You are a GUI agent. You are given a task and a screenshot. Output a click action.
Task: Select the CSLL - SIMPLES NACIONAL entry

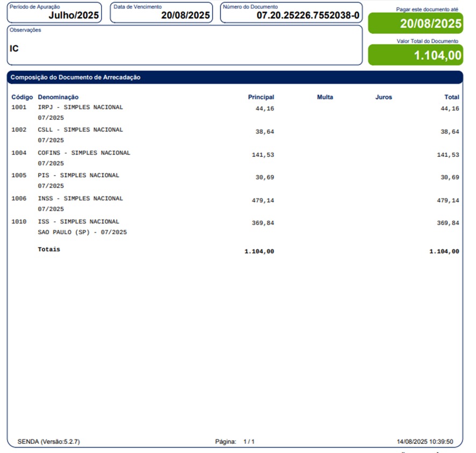(80, 130)
